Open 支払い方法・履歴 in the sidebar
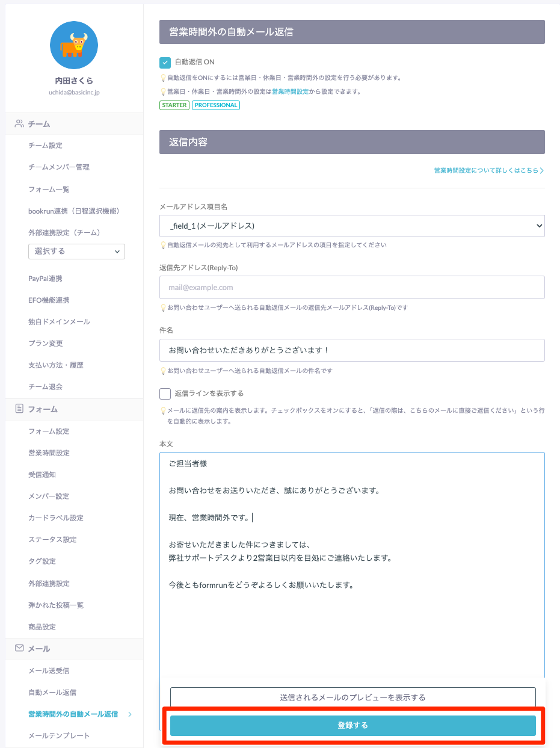 tap(56, 365)
